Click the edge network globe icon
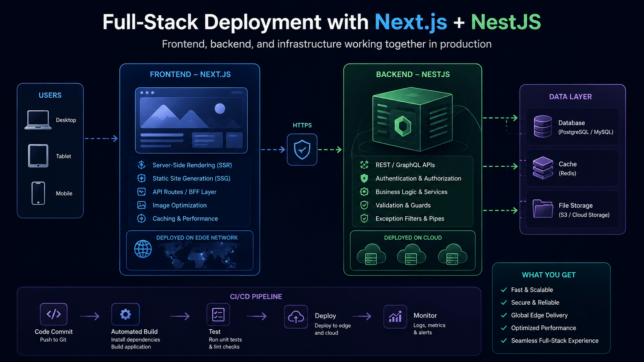The image size is (644, 362). point(143,249)
